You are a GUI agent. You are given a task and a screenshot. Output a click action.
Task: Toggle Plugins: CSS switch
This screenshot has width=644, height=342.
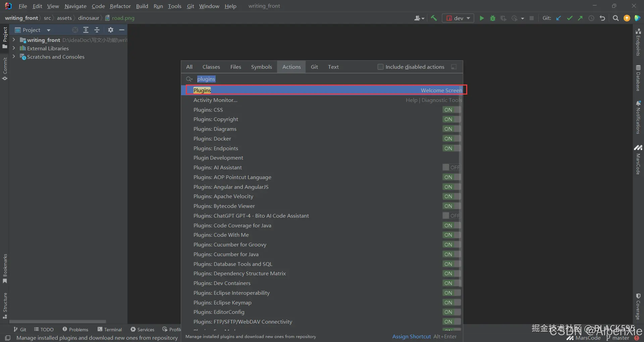coord(451,110)
